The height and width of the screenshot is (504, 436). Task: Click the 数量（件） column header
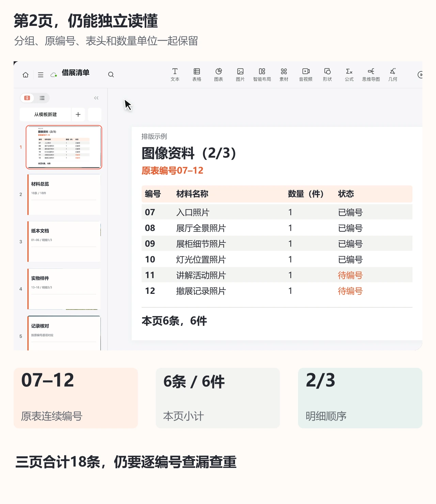(x=306, y=194)
